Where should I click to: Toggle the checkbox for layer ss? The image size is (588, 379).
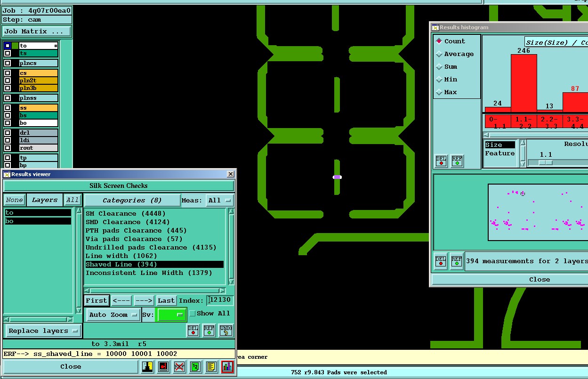point(8,108)
